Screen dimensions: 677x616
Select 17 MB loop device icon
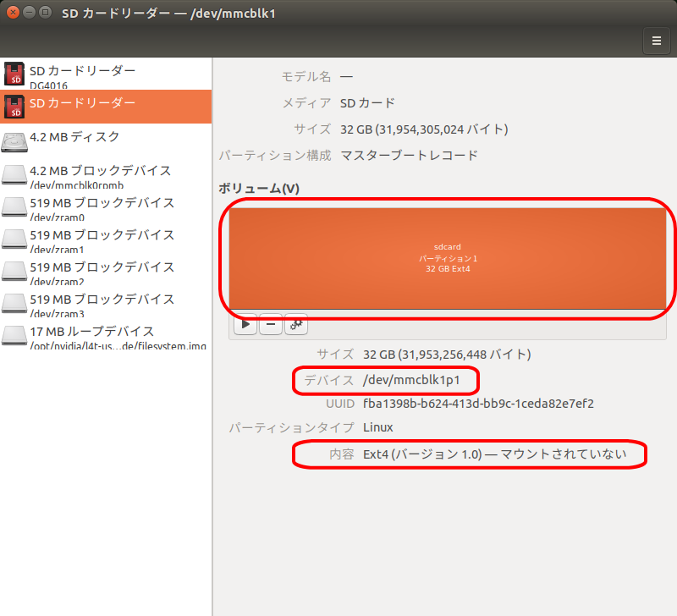(x=14, y=335)
